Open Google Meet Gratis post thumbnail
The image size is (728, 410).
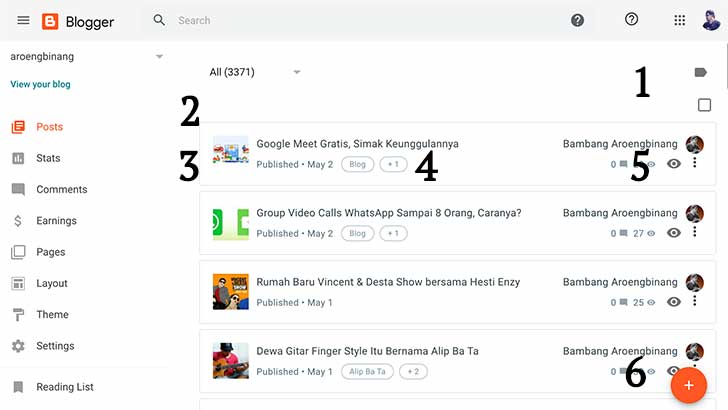click(x=231, y=150)
